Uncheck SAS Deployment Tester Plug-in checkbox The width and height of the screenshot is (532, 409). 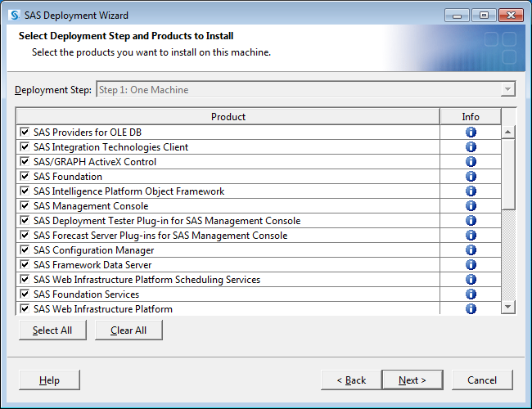point(25,220)
